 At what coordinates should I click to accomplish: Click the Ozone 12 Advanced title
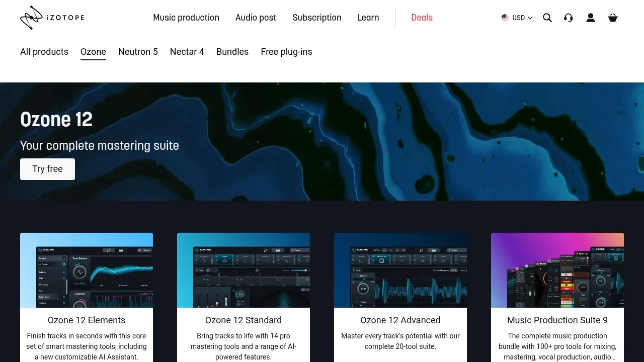(400, 320)
